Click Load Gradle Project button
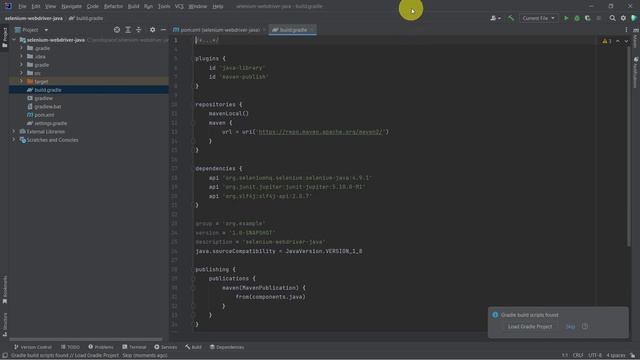Image resolution: width=640 pixels, height=360 pixels. [530, 327]
